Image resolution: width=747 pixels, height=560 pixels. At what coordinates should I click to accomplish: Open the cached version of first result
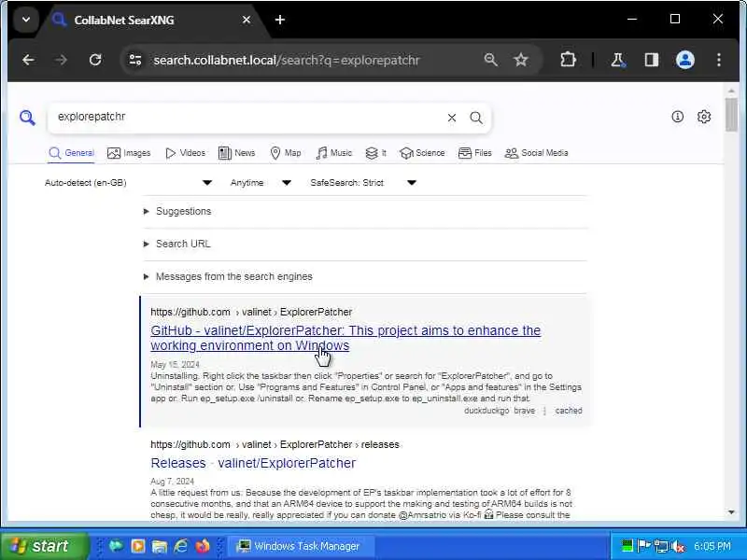point(569,411)
